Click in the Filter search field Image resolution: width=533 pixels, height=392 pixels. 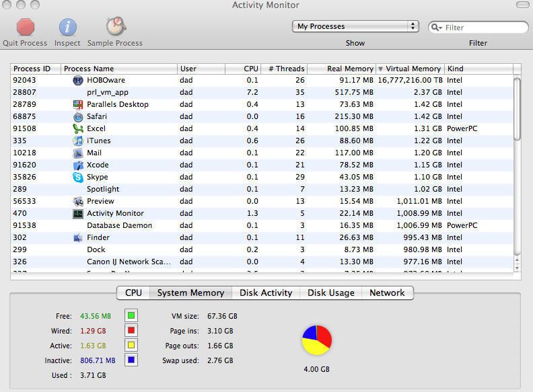click(x=478, y=27)
